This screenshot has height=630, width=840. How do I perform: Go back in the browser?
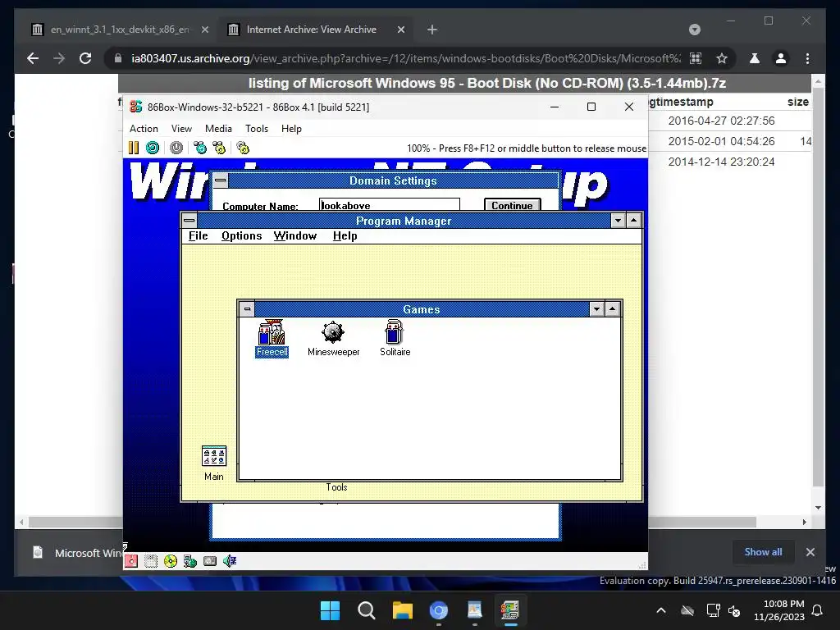point(33,58)
